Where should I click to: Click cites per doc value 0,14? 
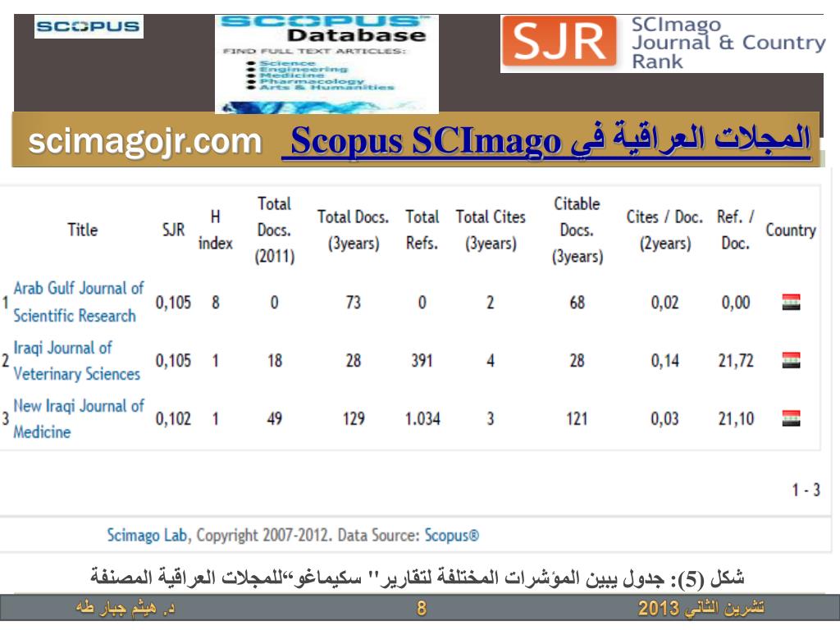(x=664, y=361)
